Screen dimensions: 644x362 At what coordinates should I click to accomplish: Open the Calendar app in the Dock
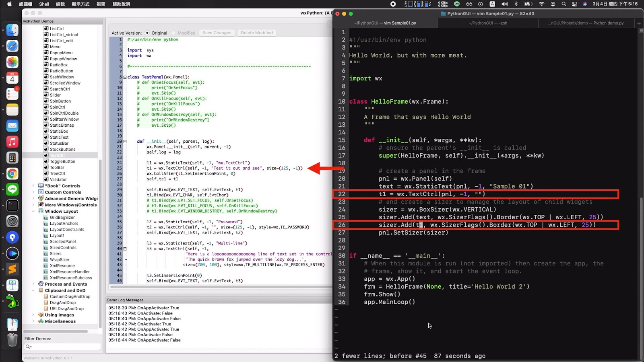tap(12, 78)
